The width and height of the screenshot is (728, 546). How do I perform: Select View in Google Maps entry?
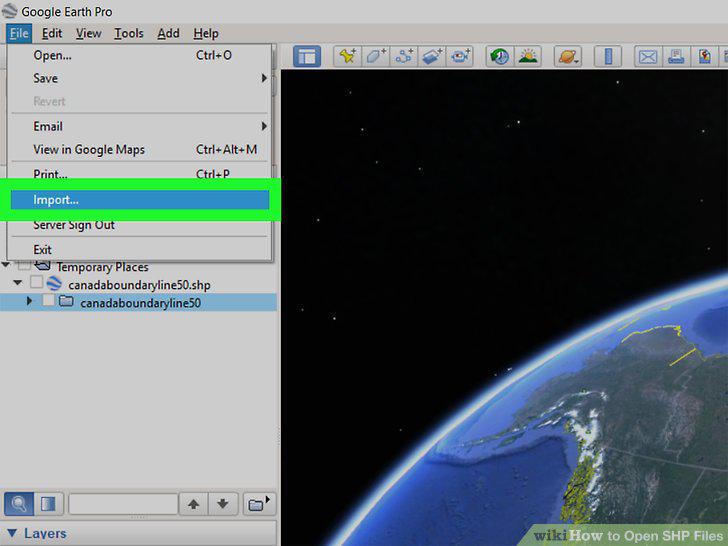coord(140,150)
